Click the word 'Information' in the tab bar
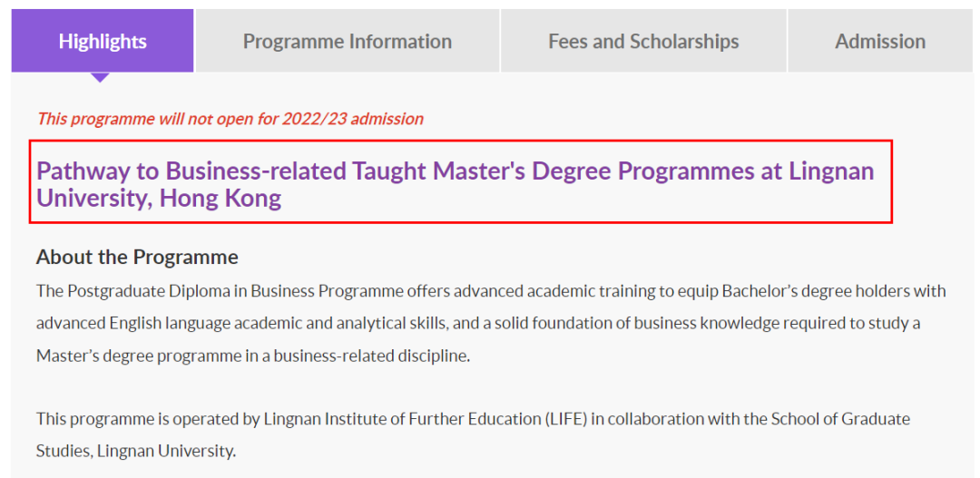Screen dimensions: 980x478 tap(400, 41)
